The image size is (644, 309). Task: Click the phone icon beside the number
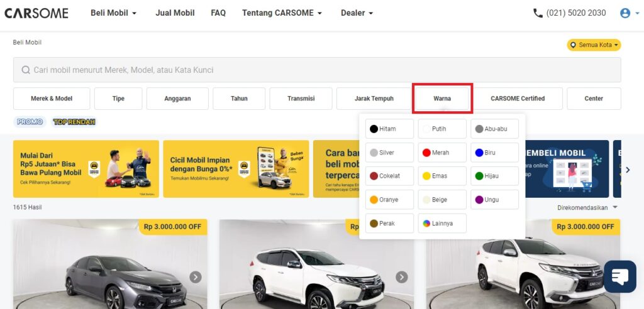point(538,13)
